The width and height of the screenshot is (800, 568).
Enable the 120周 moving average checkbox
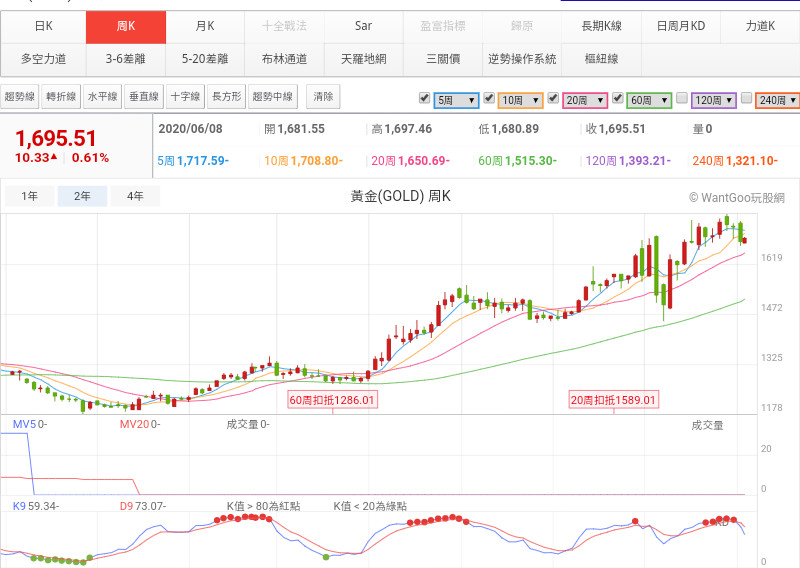click(681, 98)
